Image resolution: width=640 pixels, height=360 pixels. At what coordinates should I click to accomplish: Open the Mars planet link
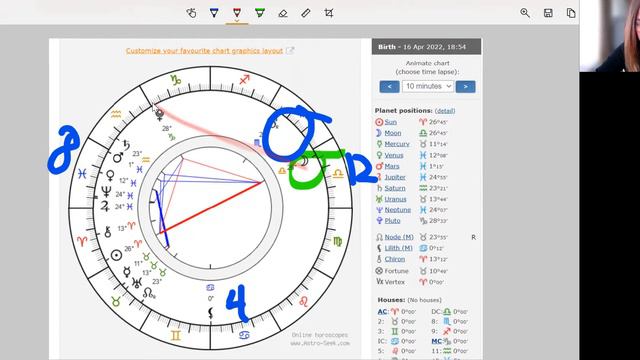tap(392, 166)
